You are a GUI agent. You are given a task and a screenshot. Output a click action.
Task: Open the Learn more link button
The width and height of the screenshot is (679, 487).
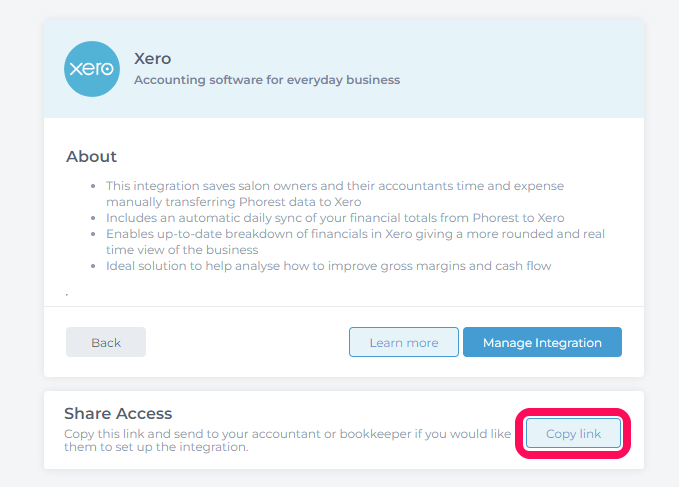pyautogui.click(x=404, y=342)
